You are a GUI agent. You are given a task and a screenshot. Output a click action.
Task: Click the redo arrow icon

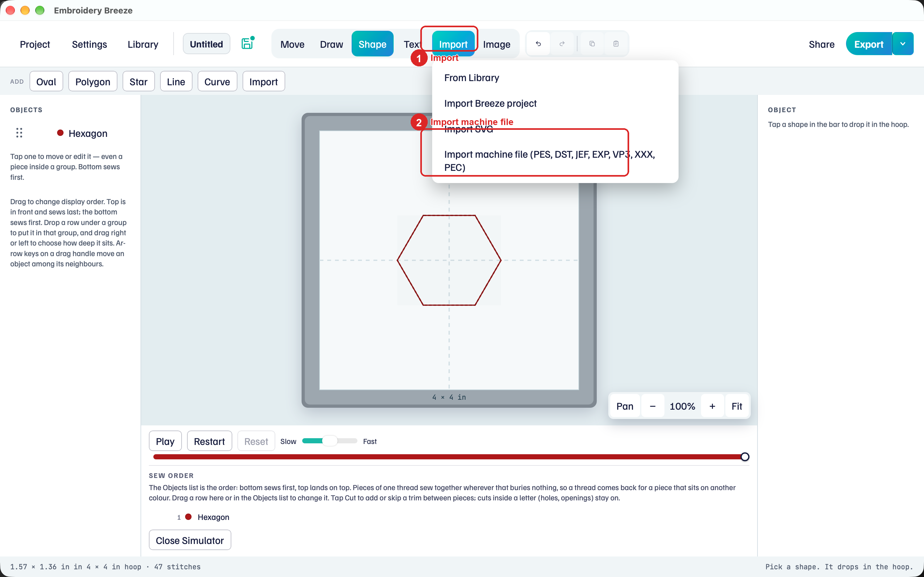(562, 44)
